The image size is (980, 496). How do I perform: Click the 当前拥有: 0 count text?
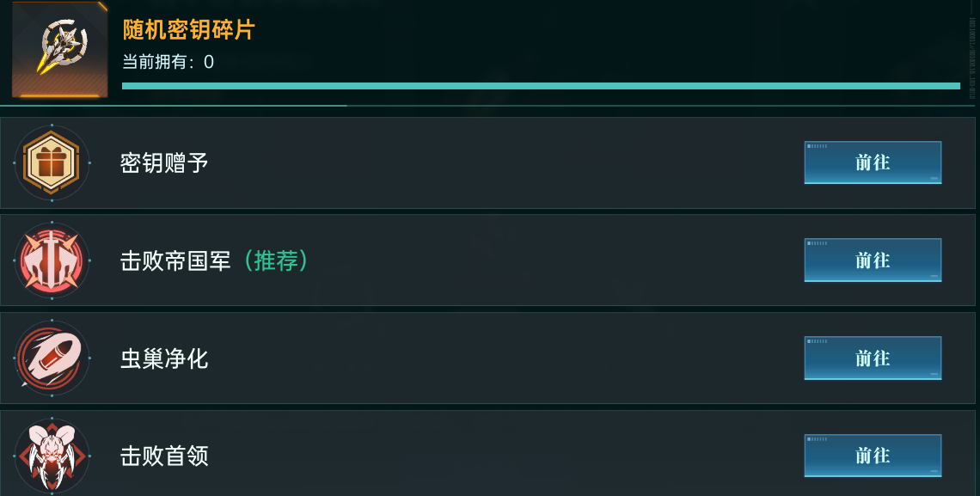point(168,62)
